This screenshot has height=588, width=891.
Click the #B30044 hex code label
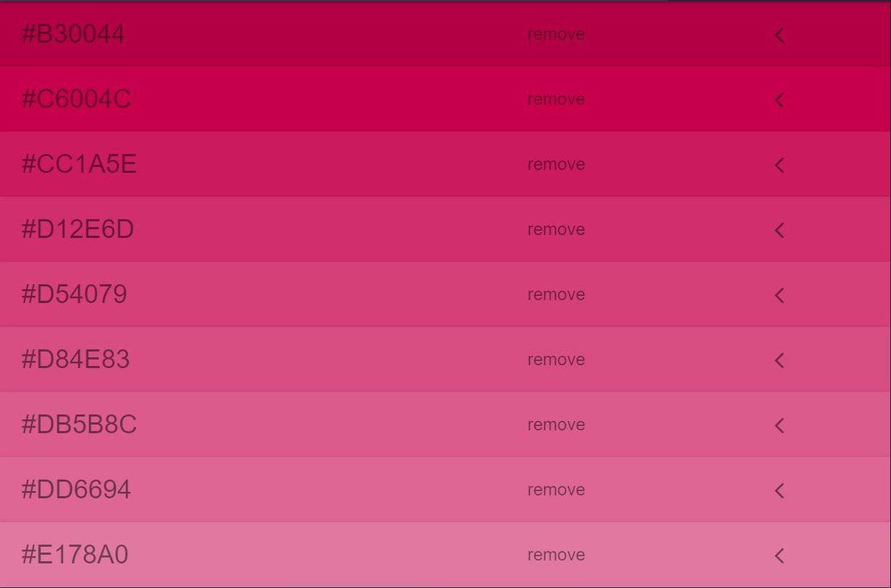tap(73, 35)
